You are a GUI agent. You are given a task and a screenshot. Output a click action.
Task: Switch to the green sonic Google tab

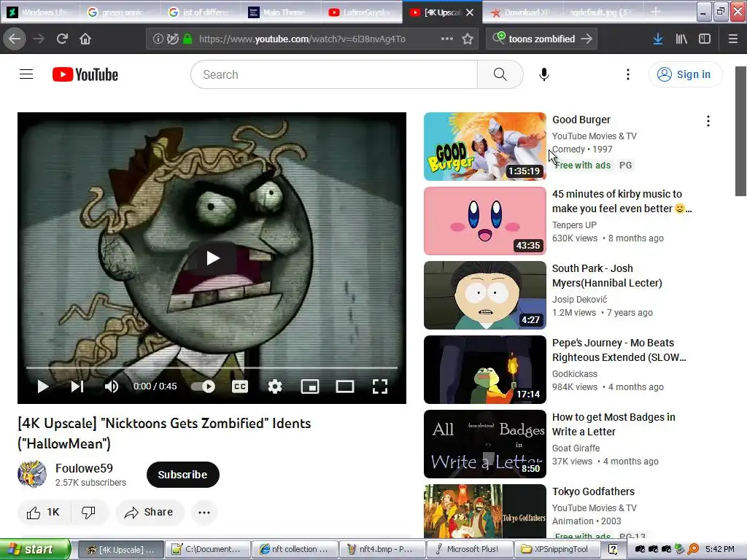pyautogui.click(x=122, y=12)
